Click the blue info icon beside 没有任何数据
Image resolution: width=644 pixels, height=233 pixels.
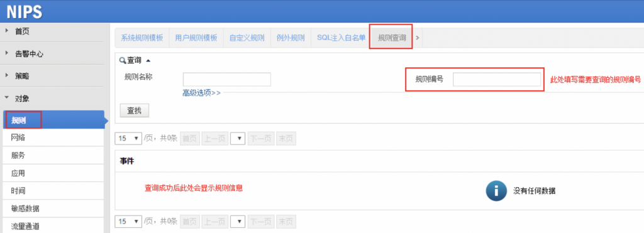coord(496,191)
